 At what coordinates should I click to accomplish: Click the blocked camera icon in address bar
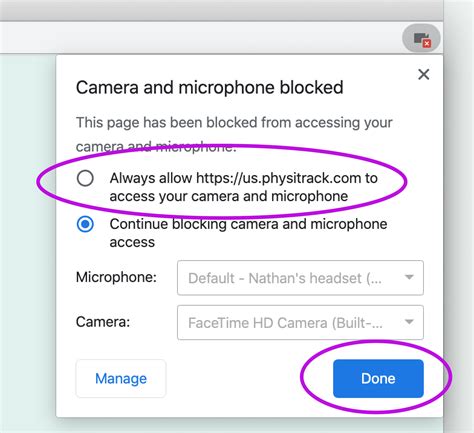(x=422, y=38)
